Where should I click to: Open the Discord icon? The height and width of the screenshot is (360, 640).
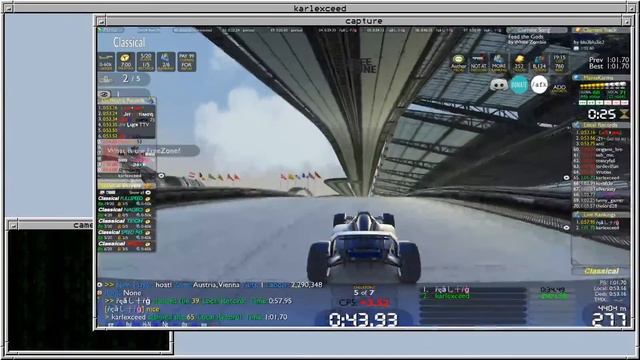[499, 84]
